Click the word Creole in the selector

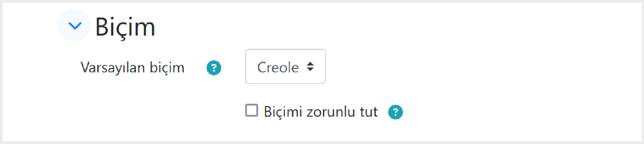(278, 67)
